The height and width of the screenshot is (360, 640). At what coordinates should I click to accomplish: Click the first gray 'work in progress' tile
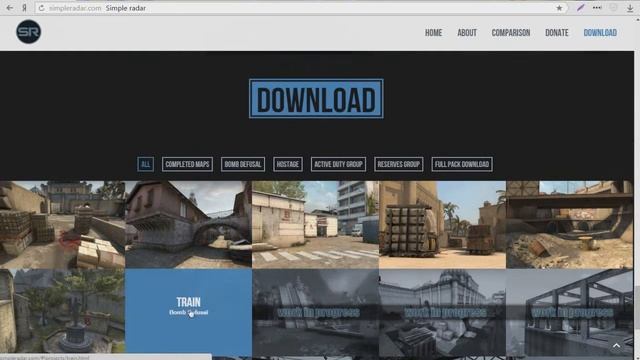tap(316, 312)
